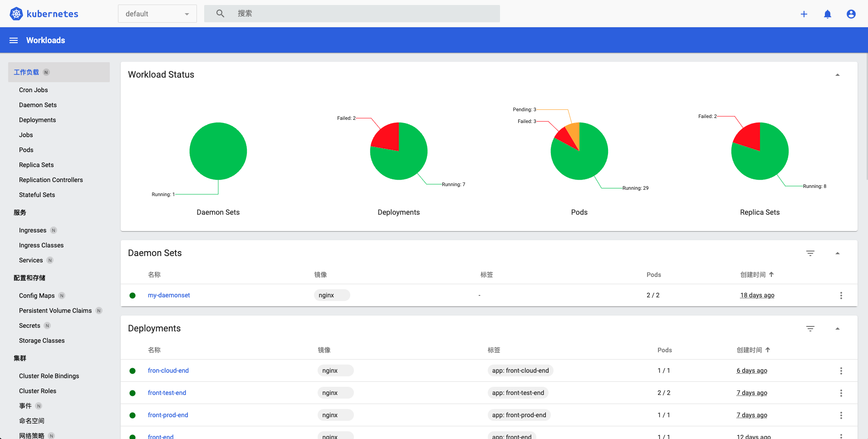The height and width of the screenshot is (439, 868).
Task: Click sort arrow beside Daemon Sets 创建时间
Action: 771,275
